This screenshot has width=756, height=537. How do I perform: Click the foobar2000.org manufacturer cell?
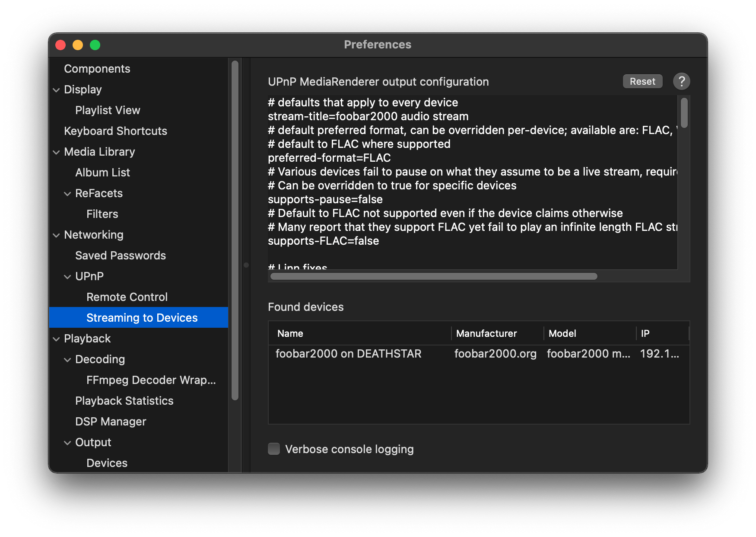(496, 354)
